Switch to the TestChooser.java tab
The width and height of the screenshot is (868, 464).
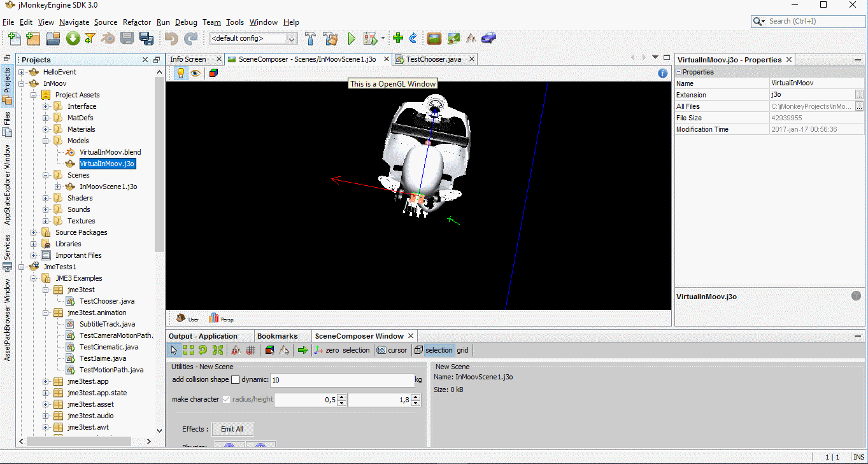click(434, 59)
